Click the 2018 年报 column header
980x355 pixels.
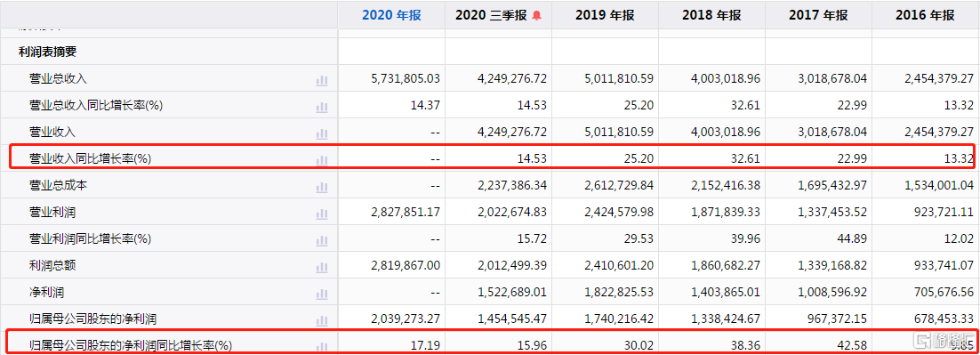(x=711, y=16)
